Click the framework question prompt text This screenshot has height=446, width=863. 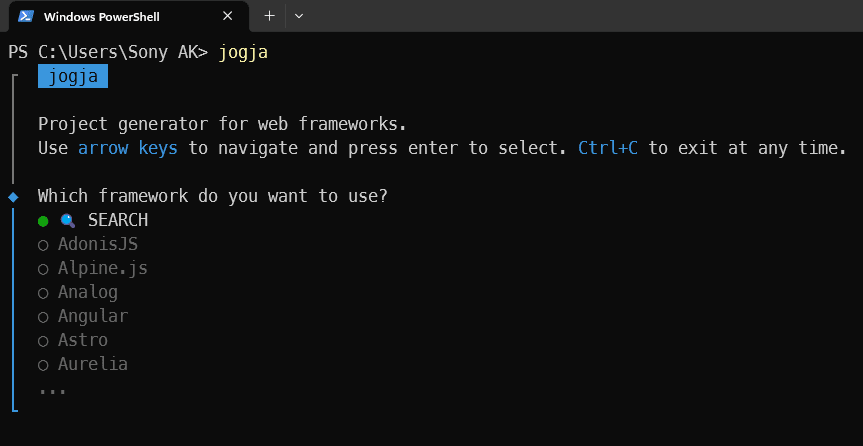click(213, 195)
